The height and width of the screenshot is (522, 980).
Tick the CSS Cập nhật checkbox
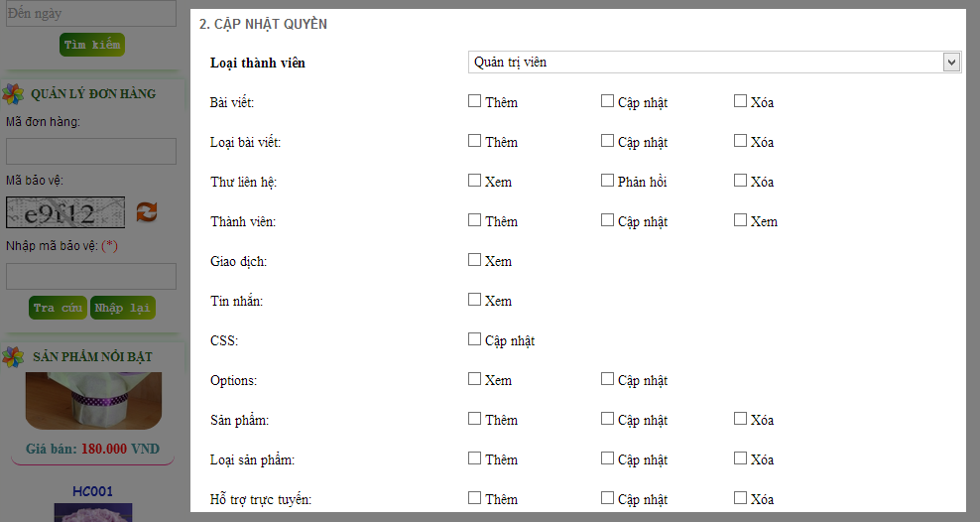474,338
